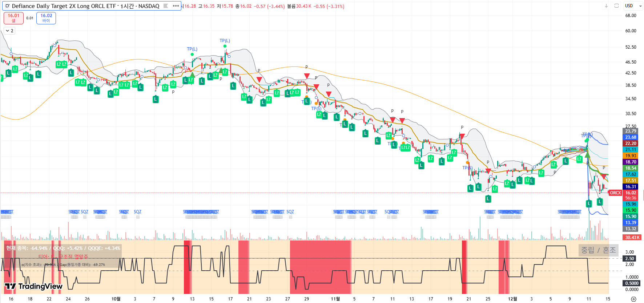
Task: Click the 15.96 price scale label
Action: (x=631, y=204)
